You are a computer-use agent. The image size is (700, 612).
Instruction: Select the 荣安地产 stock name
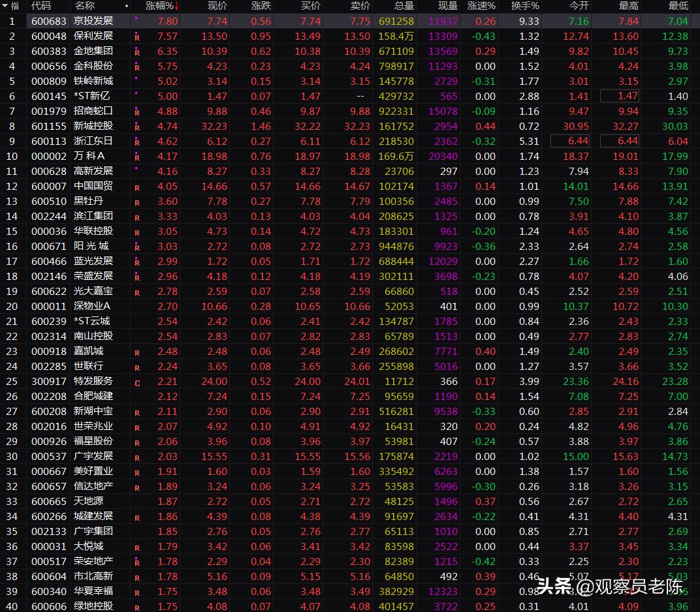pyautogui.click(x=93, y=561)
